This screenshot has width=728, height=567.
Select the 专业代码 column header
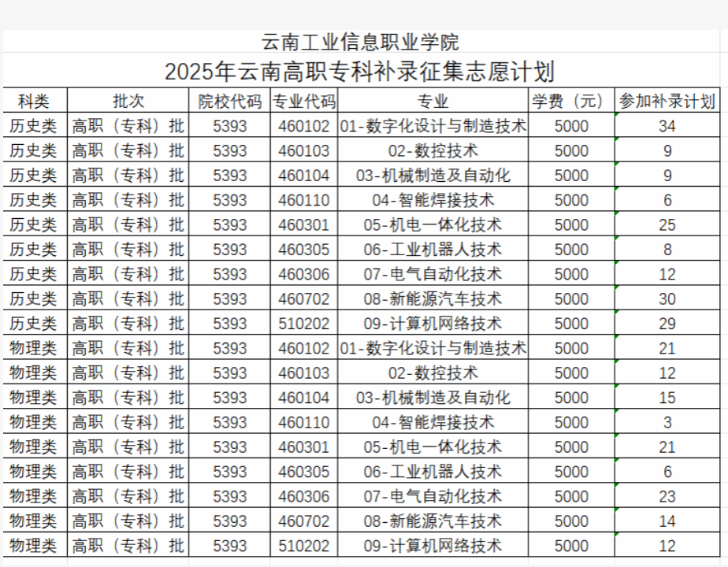point(303,101)
